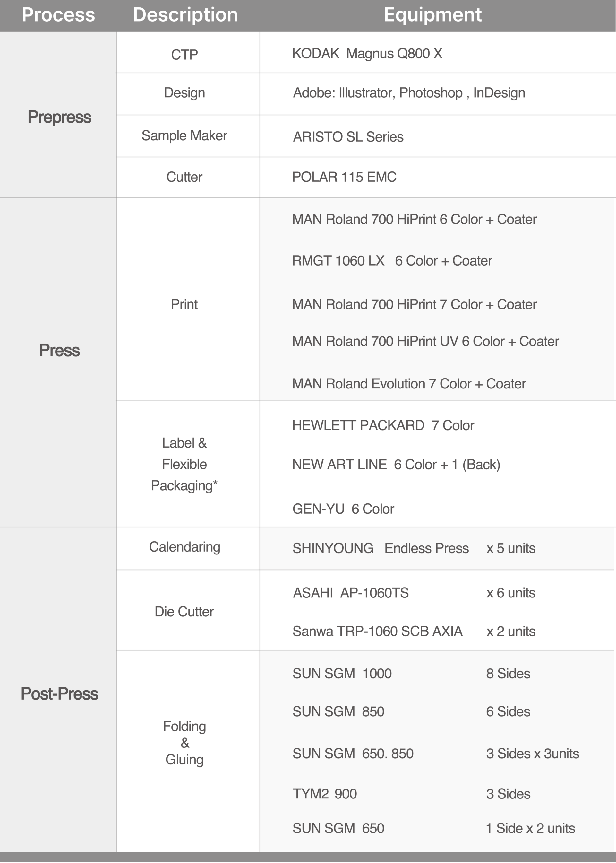The image size is (616, 863).
Task: Click the TYM2 900 equipment row
Action: coord(324,794)
